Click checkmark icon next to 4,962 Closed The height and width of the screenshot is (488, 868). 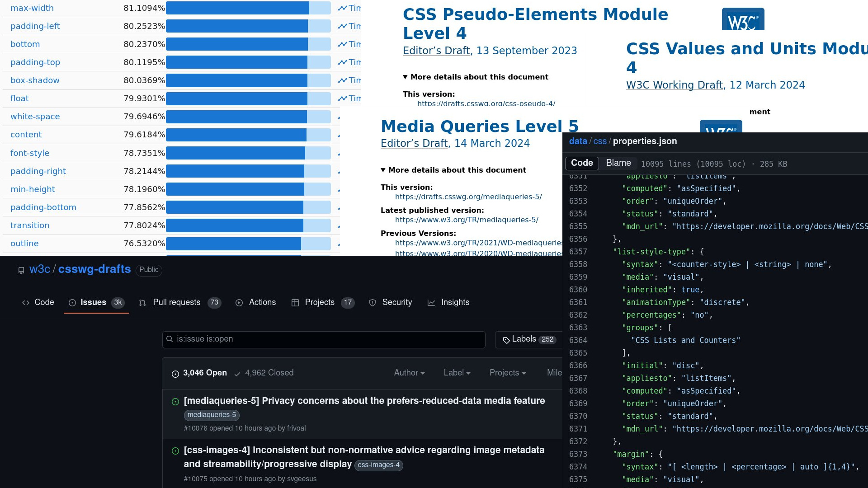(237, 374)
